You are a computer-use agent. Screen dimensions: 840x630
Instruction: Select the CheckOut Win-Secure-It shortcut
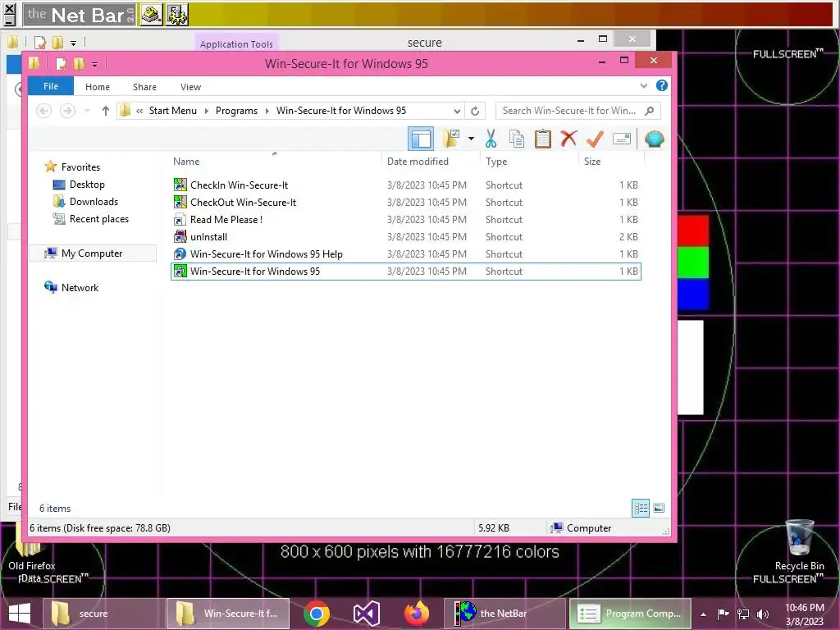pyautogui.click(x=405, y=202)
